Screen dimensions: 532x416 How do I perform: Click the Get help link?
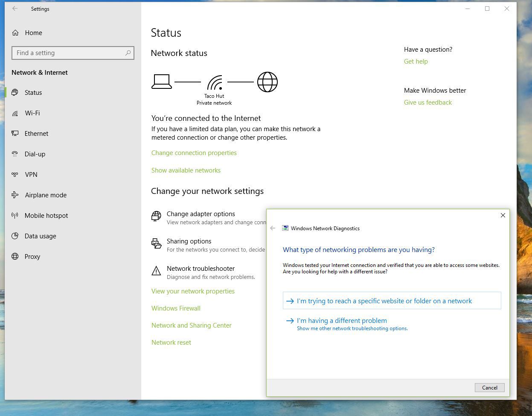click(416, 62)
